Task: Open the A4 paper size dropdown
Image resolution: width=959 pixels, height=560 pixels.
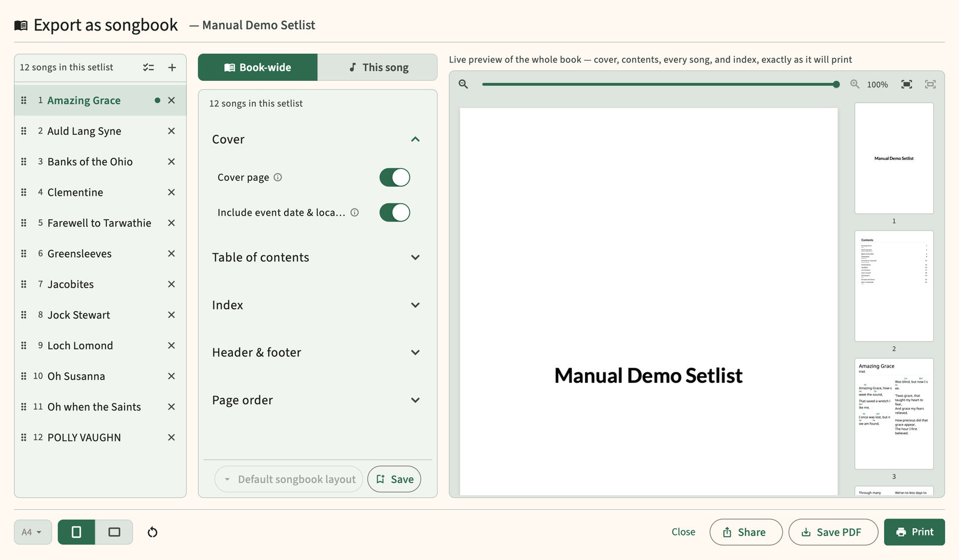Action: click(x=33, y=532)
